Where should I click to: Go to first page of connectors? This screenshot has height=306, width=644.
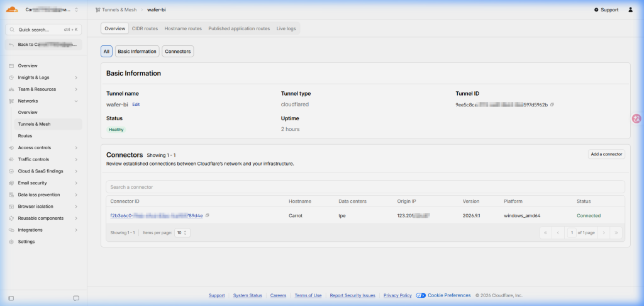click(545, 233)
